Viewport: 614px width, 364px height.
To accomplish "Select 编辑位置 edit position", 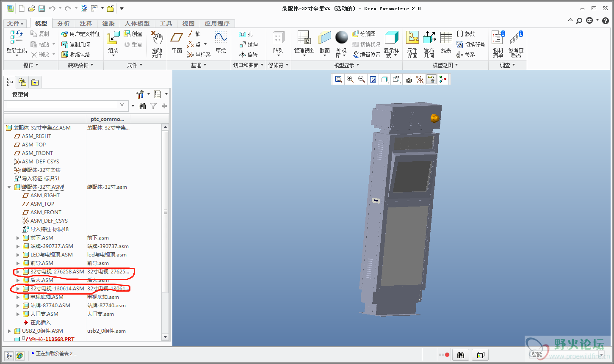I will point(367,55).
